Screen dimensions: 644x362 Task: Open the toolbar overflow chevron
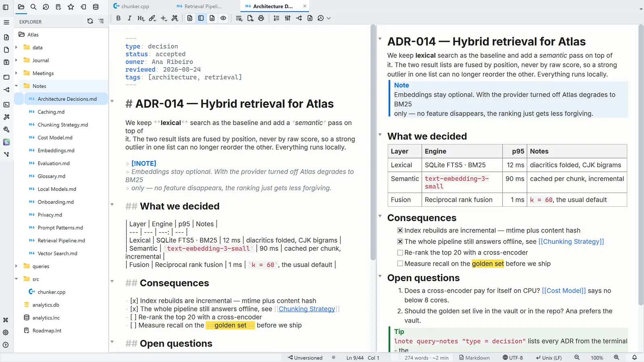click(x=329, y=18)
